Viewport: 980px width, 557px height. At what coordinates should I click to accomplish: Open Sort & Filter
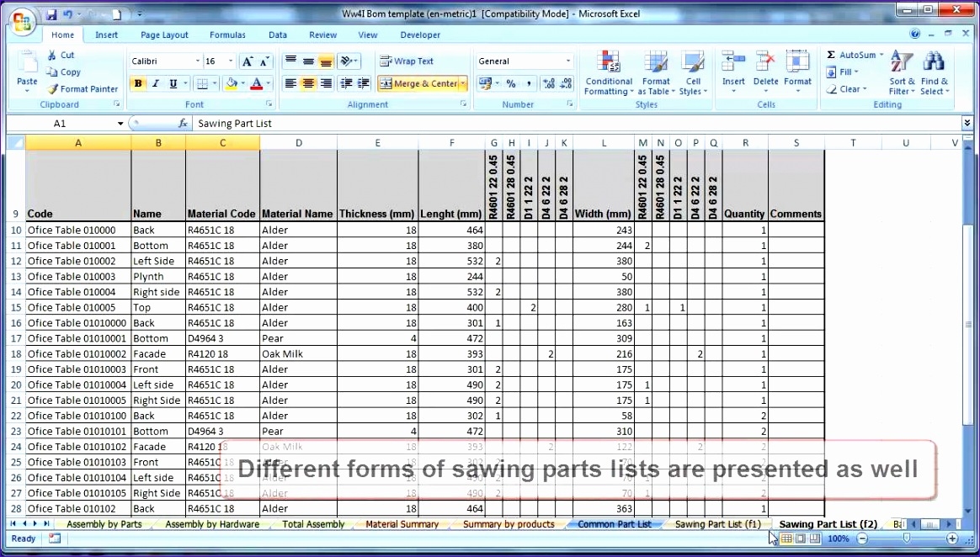pyautogui.click(x=900, y=72)
